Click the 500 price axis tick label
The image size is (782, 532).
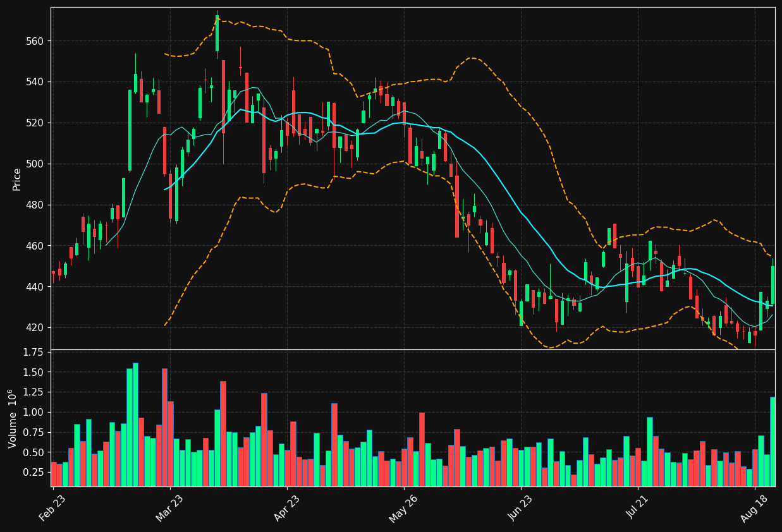coord(35,164)
